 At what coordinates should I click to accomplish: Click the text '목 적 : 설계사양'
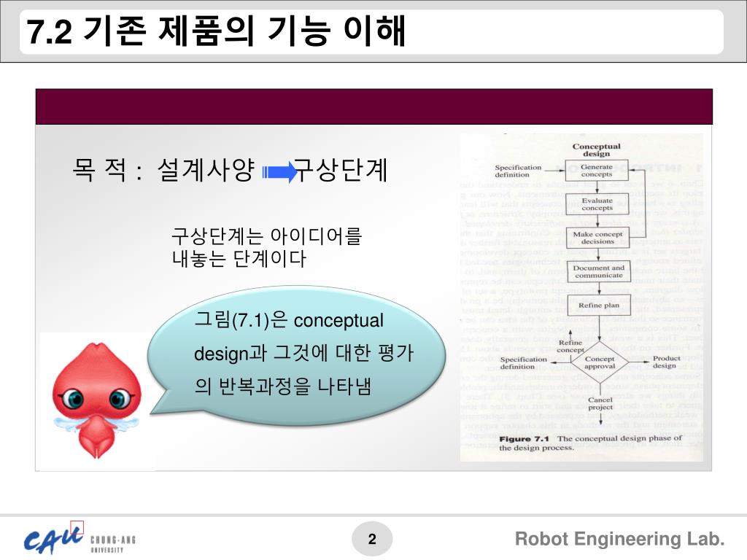tap(163, 170)
